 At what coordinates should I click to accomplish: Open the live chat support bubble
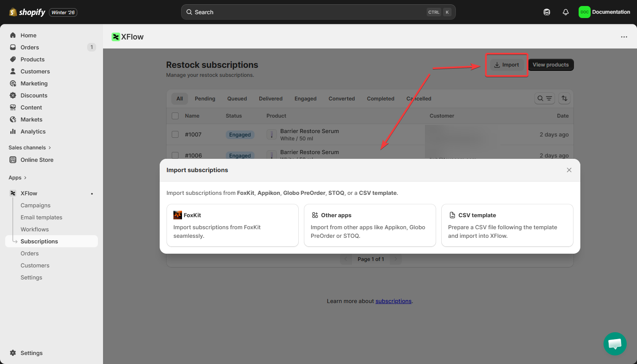(x=615, y=343)
